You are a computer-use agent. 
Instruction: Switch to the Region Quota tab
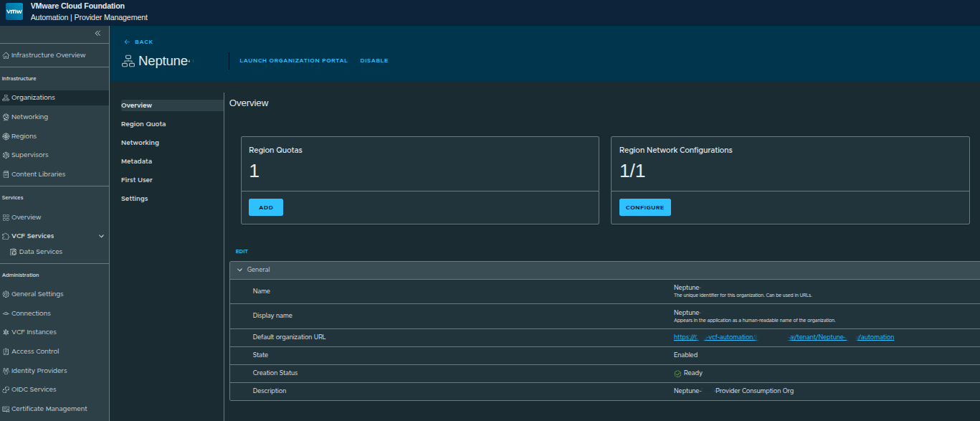pos(145,123)
